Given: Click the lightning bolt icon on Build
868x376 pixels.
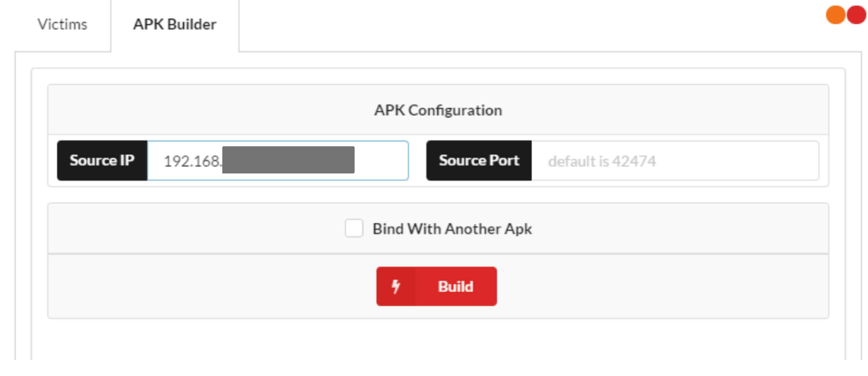Looking at the screenshot, I should pyautogui.click(x=396, y=287).
